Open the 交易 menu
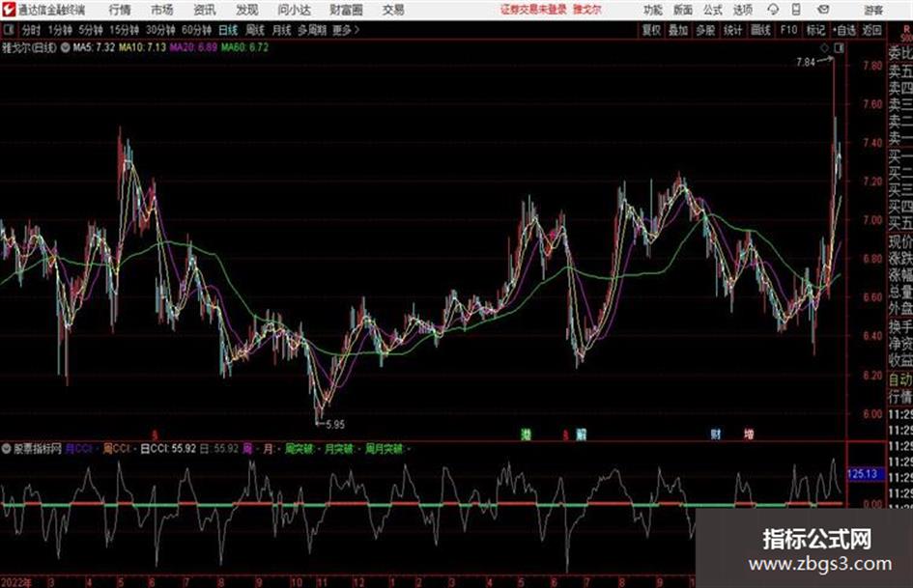The image size is (913, 588). point(393,10)
